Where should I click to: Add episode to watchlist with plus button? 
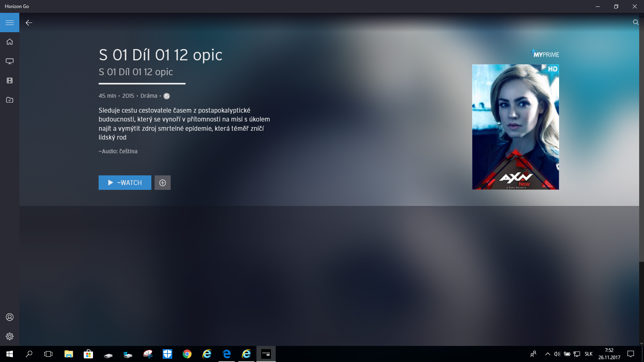tap(163, 183)
